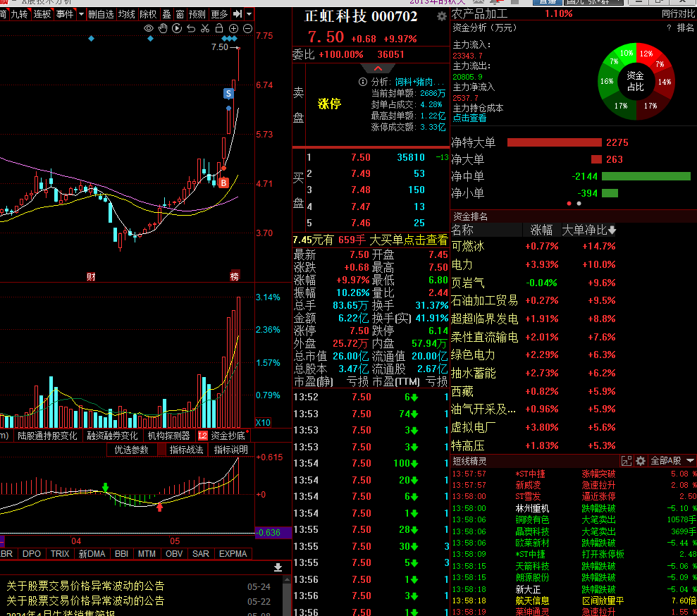Viewport: 697px width, 616px height.
Task: Switch to the 融资融券变化 tab
Action: tap(113, 436)
